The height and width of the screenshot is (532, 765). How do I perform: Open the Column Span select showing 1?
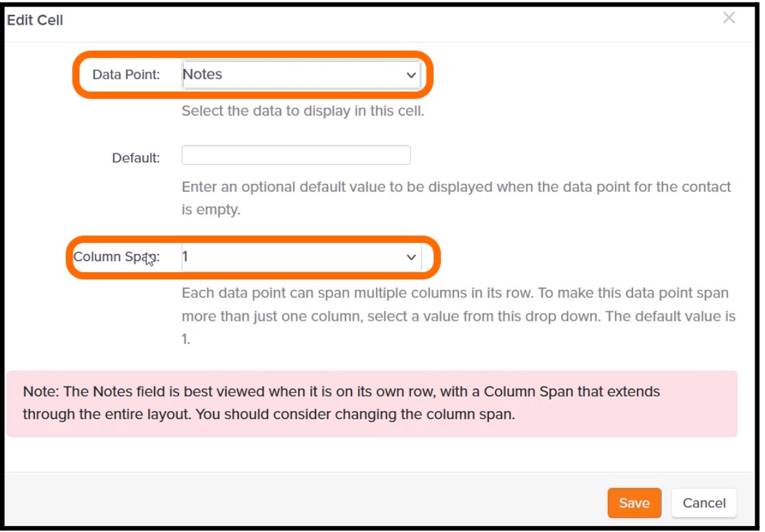click(x=301, y=257)
